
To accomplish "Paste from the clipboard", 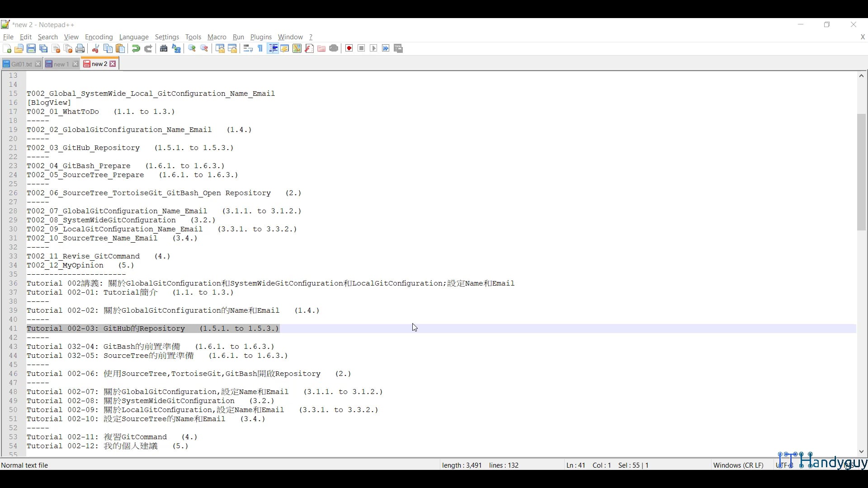I will pos(120,48).
